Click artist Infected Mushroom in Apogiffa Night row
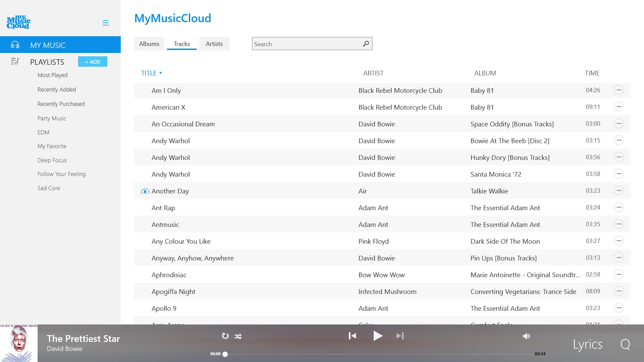 (387, 292)
